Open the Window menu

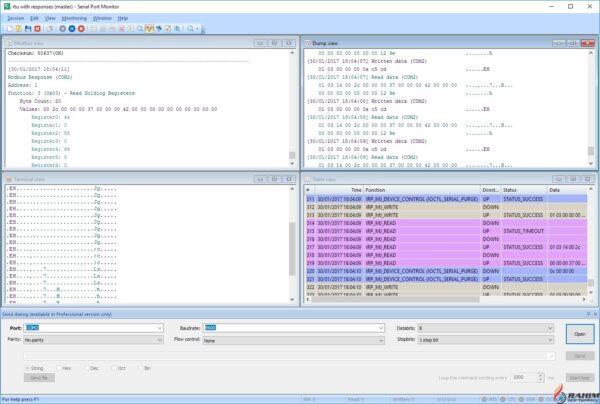point(102,18)
